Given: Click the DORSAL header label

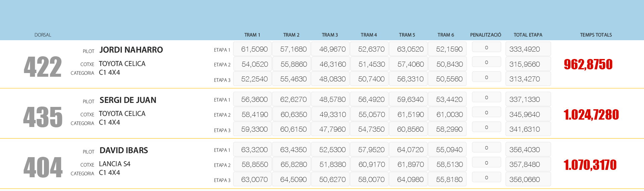Looking at the screenshot, I should 43,35.
